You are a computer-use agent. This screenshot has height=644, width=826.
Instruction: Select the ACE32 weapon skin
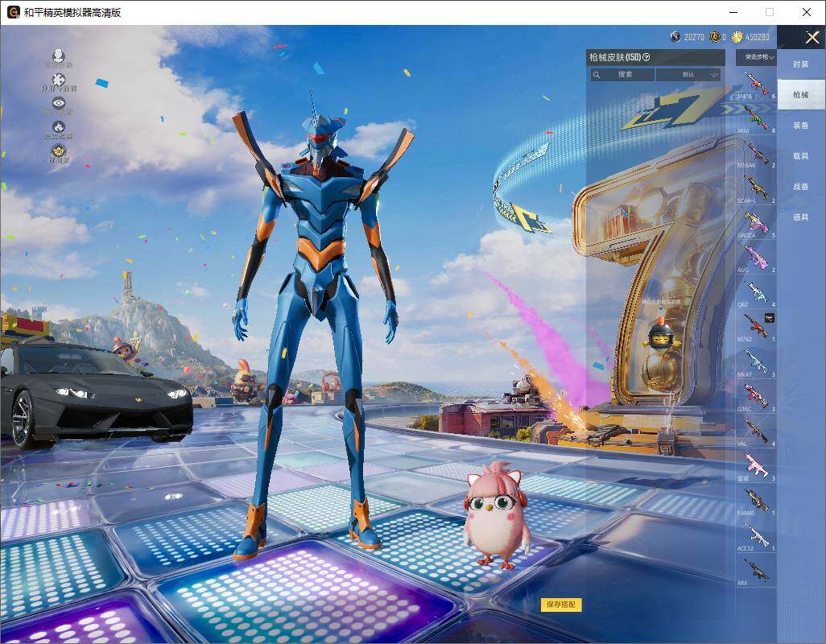point(756,536)
